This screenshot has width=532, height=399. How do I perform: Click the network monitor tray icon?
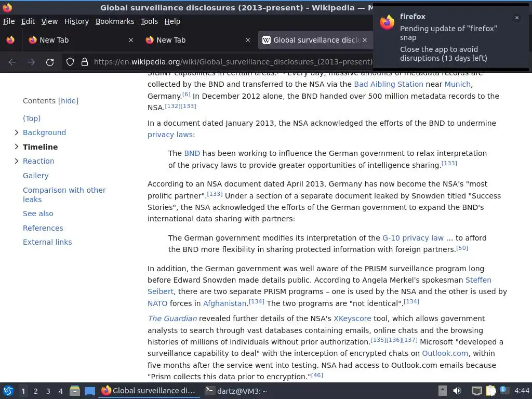(x=477, y=391)
